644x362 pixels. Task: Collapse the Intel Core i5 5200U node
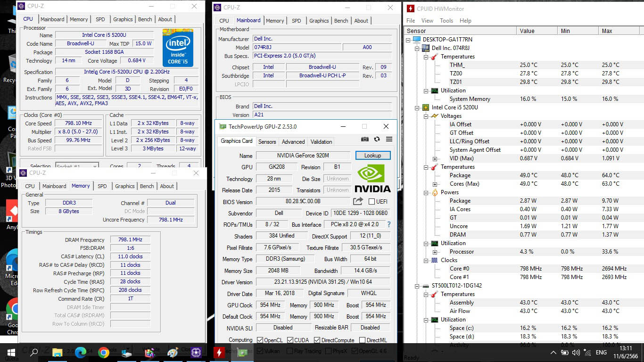click(417, 107)
